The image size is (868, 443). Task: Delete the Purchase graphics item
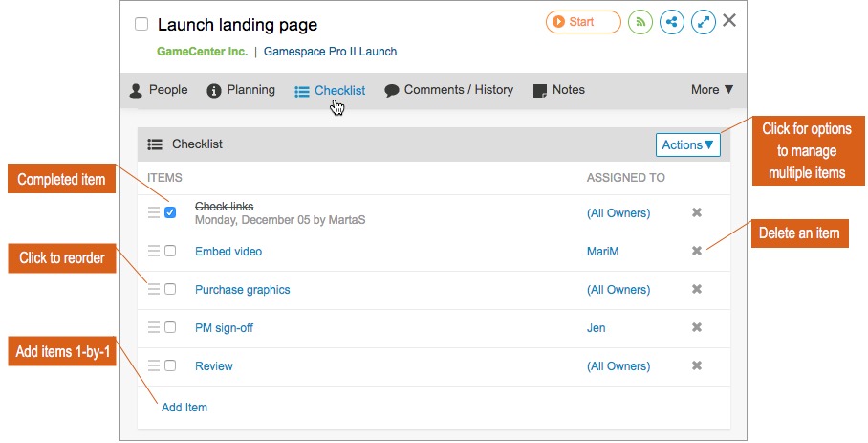click(697, 289)
